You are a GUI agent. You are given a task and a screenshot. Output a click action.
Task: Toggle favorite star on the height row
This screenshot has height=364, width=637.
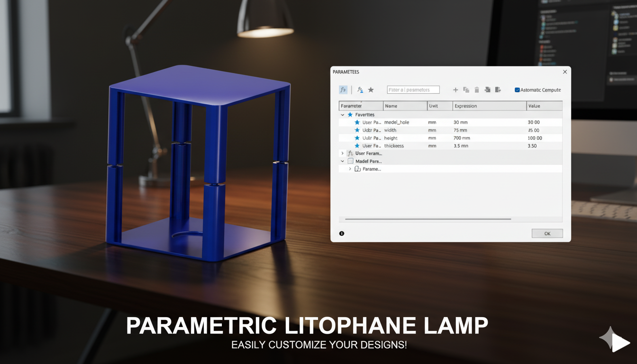(357, 138)
